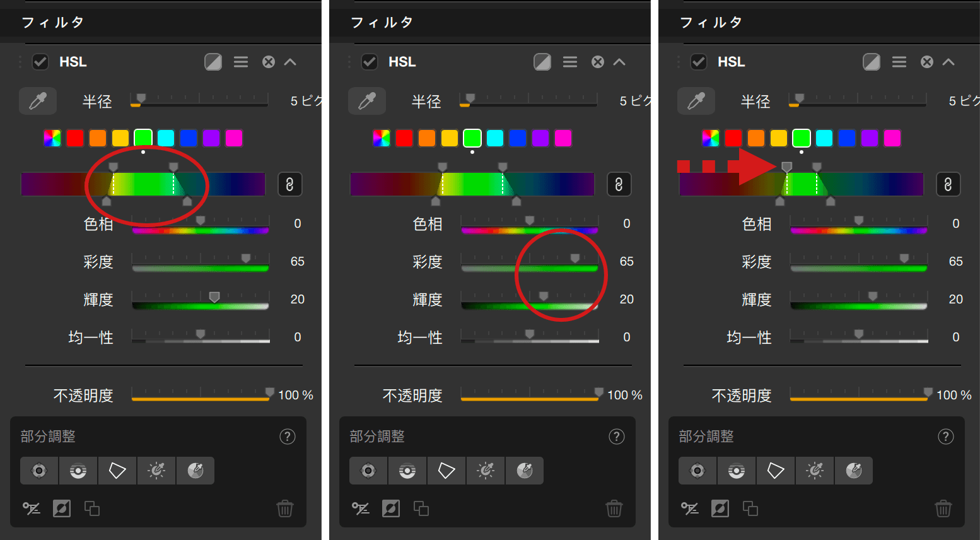Image resolution: width=980 pixels, height=540 pixels.
Task: Click the link/chain icon beside the right panel hue range
Action: 948,184
